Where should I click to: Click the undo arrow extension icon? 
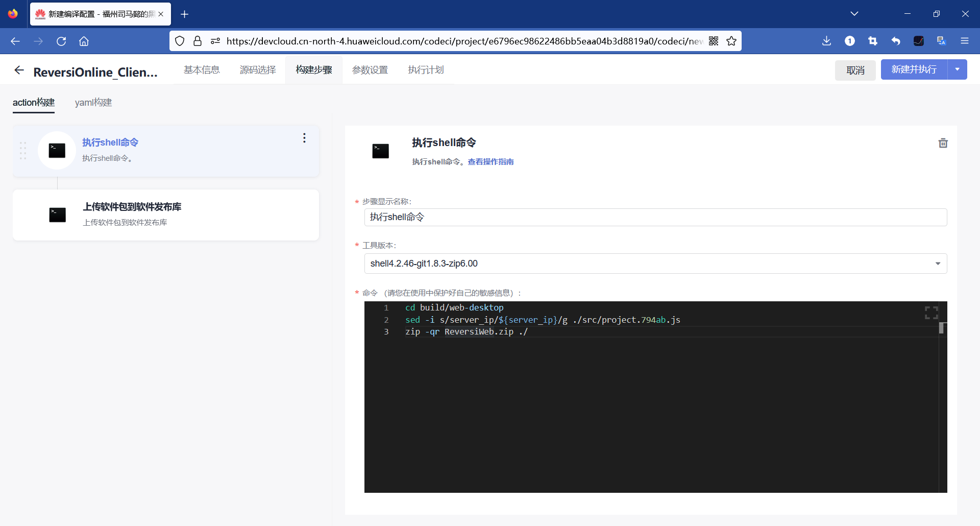click(896, 41)
